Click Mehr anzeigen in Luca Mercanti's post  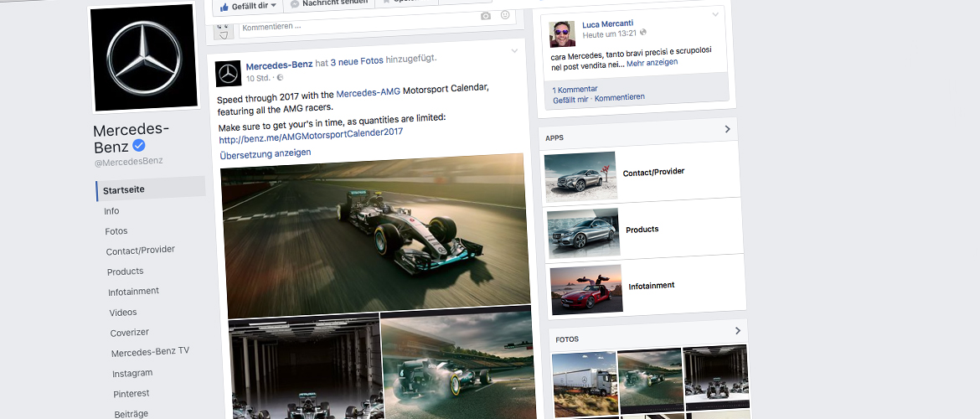coord(652,63)
